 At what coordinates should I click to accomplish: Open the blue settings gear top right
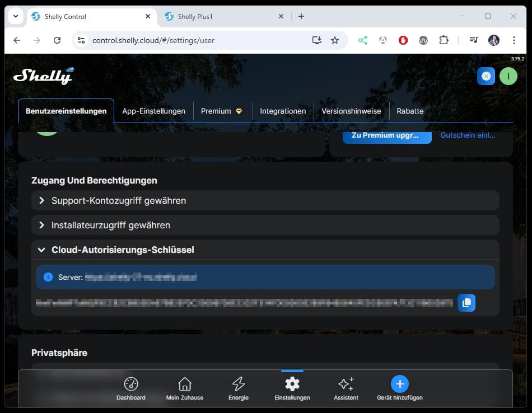click(486, 76)
